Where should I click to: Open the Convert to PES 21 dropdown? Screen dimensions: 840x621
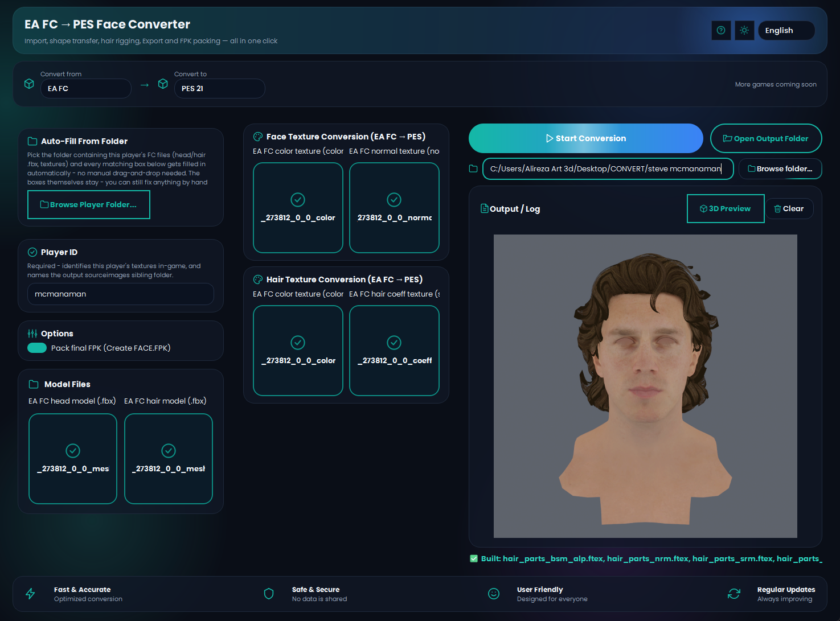click(219, 88)
